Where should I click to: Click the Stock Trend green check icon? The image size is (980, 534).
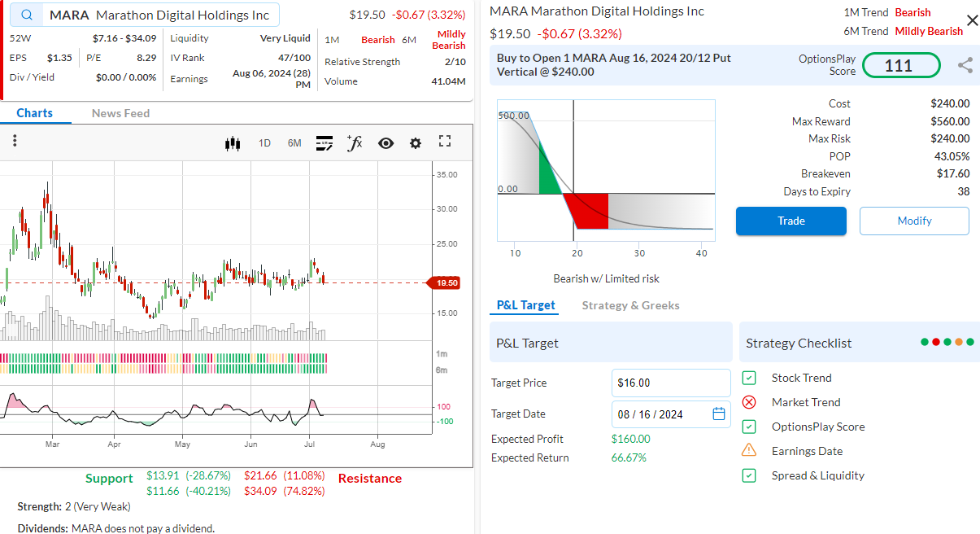749,378
